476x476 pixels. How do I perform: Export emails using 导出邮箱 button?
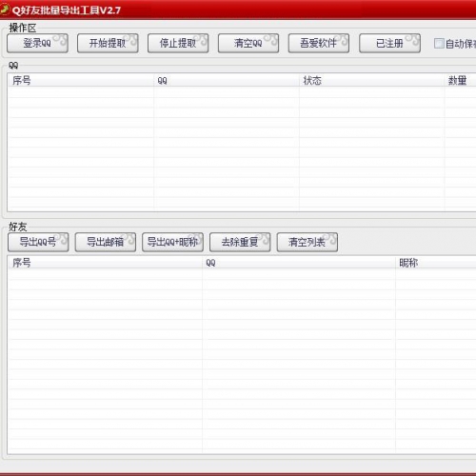pos(106,242)
